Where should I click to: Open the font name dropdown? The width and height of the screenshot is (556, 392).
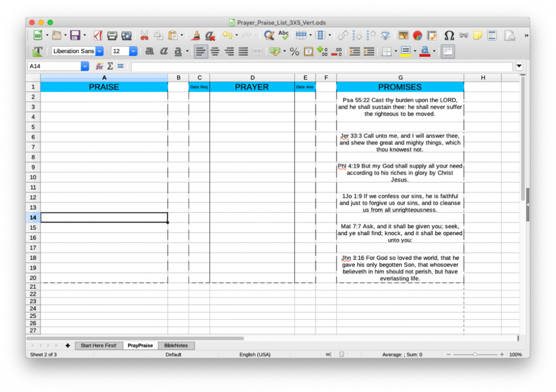coord(100,51)
